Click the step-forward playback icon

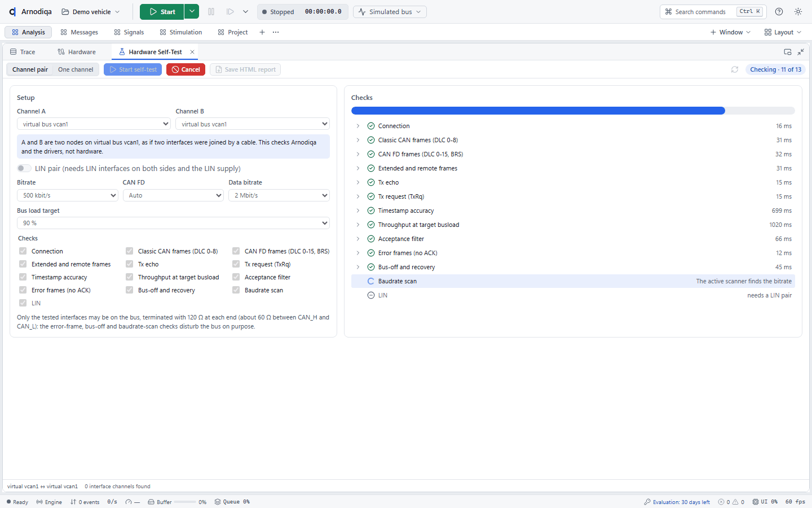230,12
